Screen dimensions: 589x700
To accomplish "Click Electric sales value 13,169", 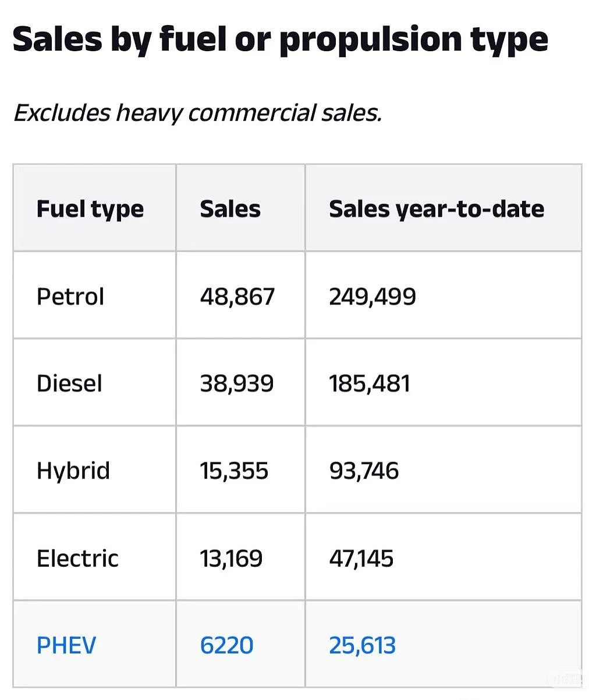I will pyautogui.click(x=231, y=559).
